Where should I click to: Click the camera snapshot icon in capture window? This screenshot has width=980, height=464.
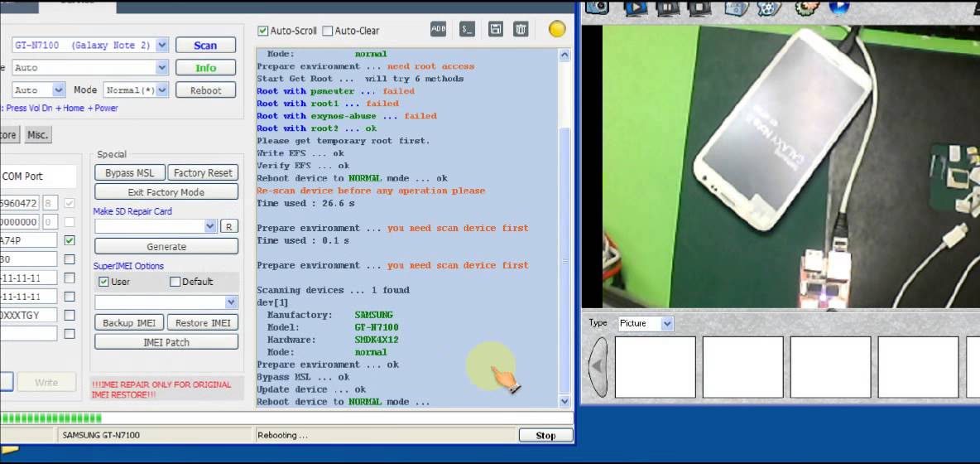pyautogui.click(x=597, y=7)
